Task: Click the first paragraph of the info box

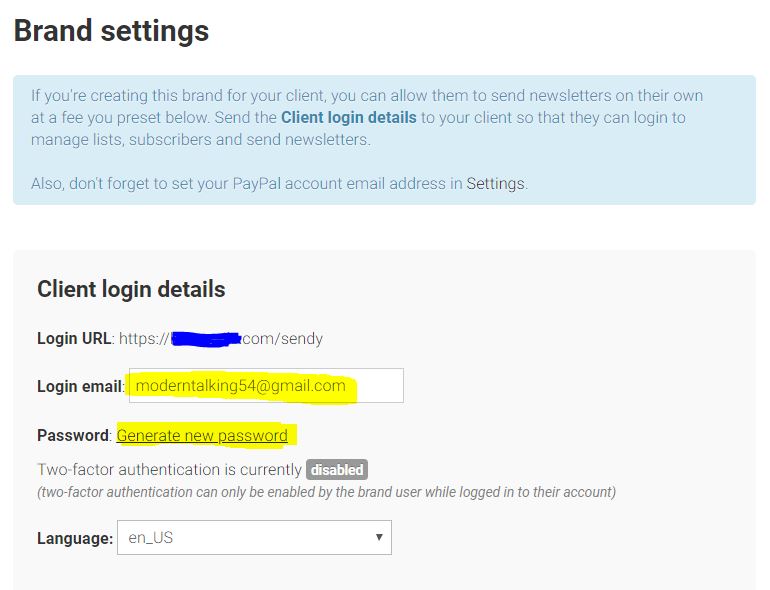Action: coord(366,118)
